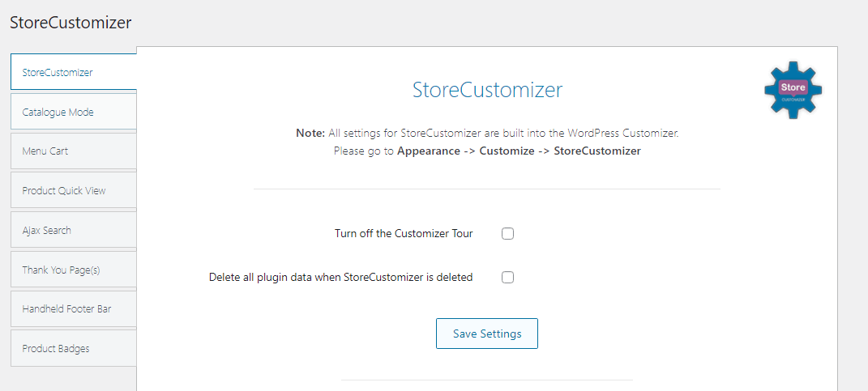Image resolution: width=868 pixels, height=391 pixels.
Task: Switch to Handheld Footer Bar tab
Action: pyautogui.click(x=66, y=309)
